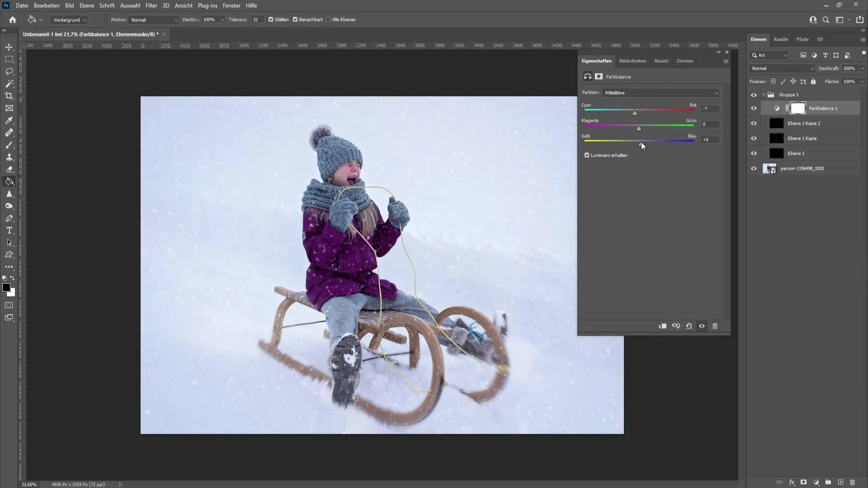Select the Brush tool

click(9, 145)
